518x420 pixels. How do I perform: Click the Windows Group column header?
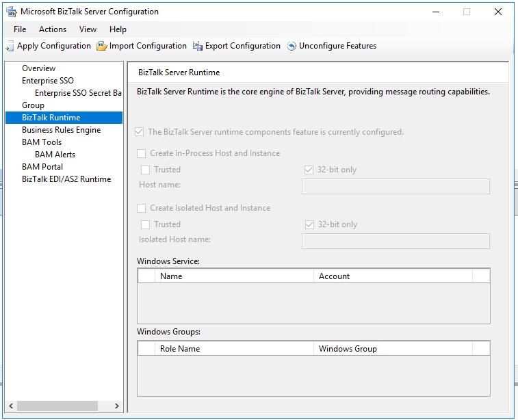(393, 349)
